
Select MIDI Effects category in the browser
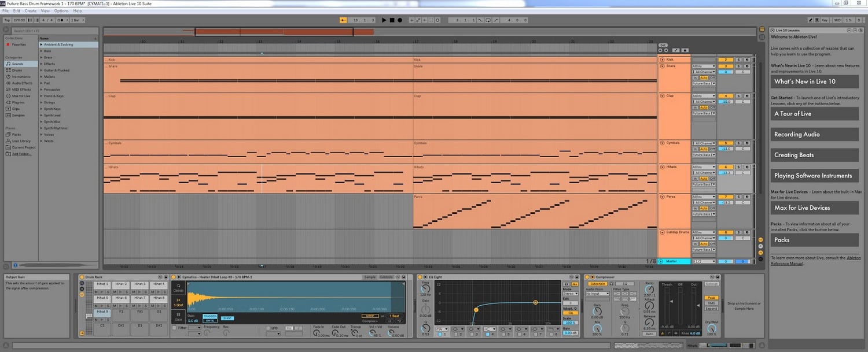coord(21,90)
